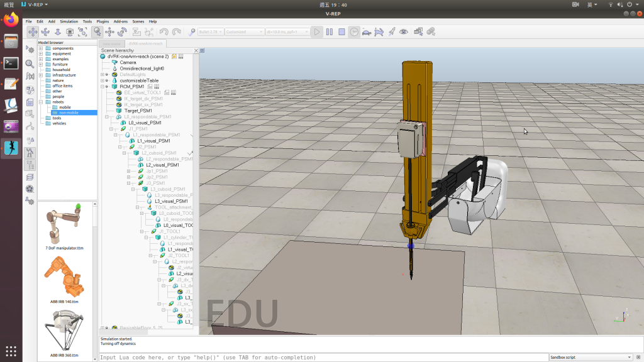The width and height of the screenshot is (644, 362).
Task: Toggle model browser sidebar icon
Action: (30, 153)
